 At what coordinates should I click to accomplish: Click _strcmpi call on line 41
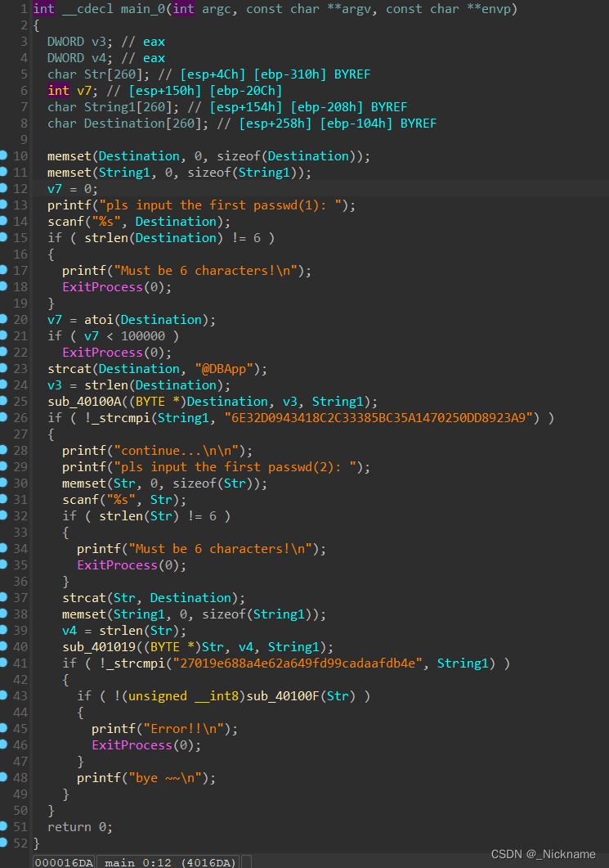(x=136, y=663)
